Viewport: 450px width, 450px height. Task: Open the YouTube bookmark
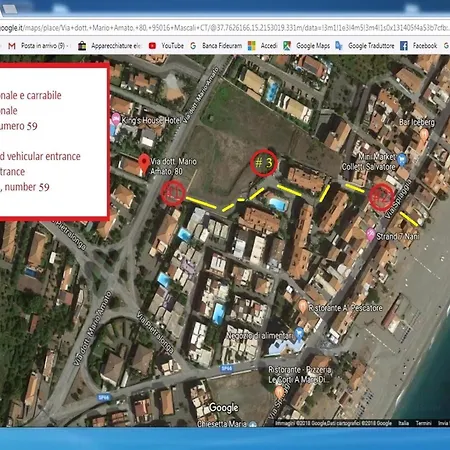(x=166, y=46)
